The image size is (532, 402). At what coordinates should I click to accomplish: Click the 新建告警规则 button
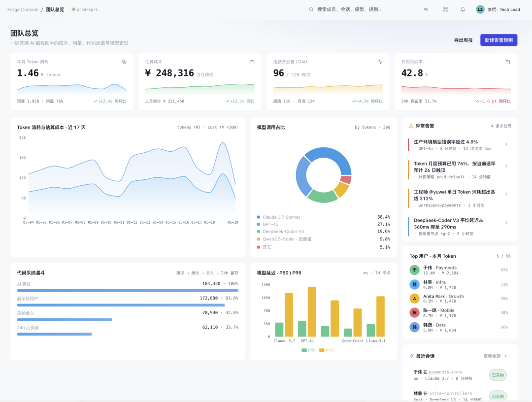(x=499, y=40)
